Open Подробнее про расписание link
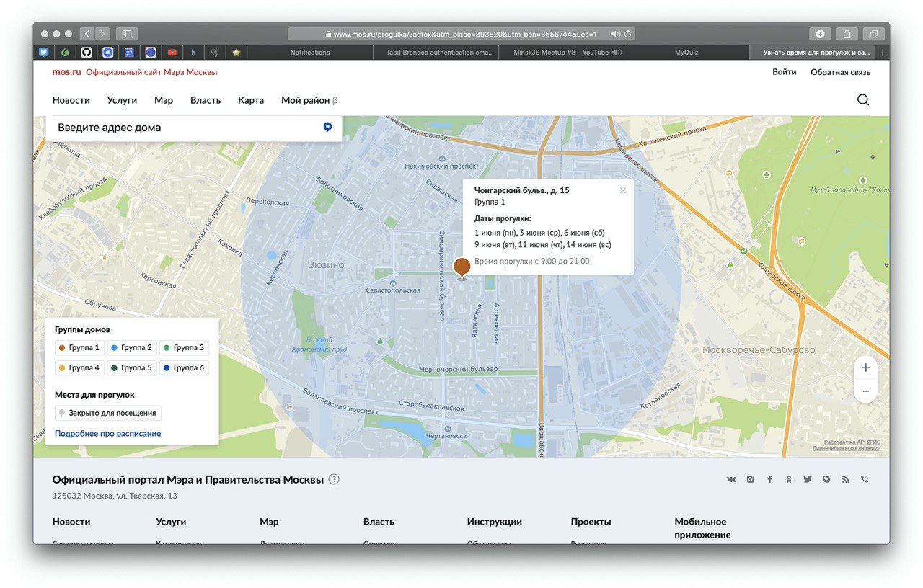Viewport: 923px width, 588px height. click(x=108, y=434)
